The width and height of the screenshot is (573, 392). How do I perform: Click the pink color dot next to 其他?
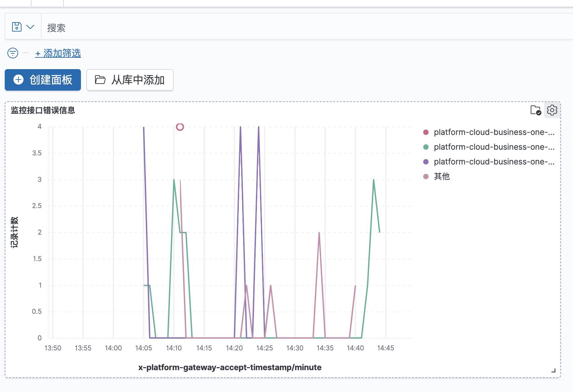tap(426, 176)
